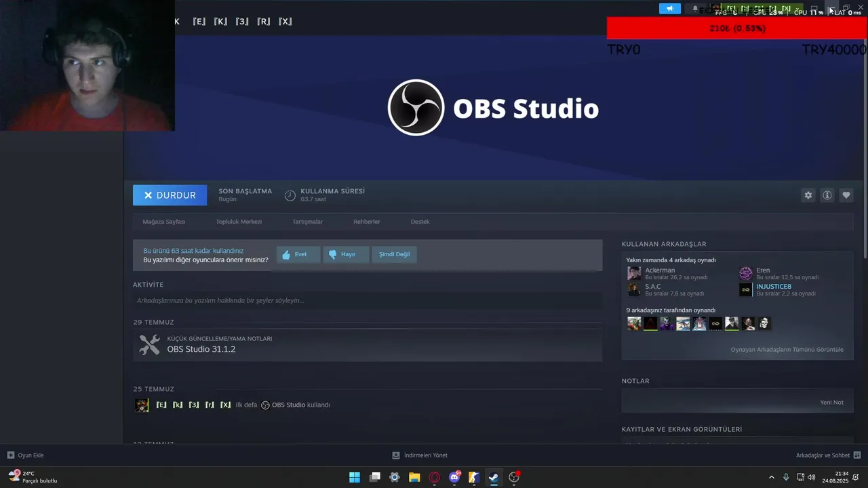Answer Evet to recommend question
The width and height of the screenshot is (868, 488).
click(298, 255)
